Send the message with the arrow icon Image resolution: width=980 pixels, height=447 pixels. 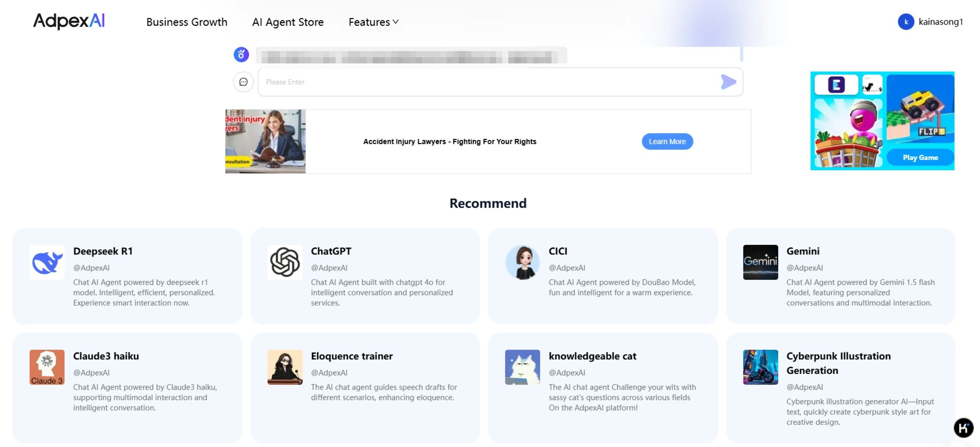[x=728, y=82]
